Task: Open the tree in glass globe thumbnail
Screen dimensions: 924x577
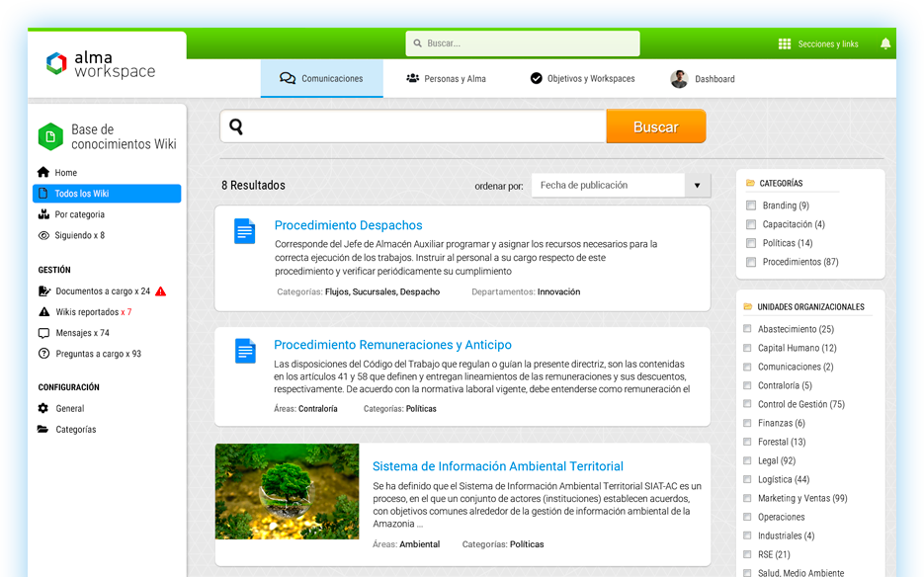Action: click(x=287, y=492)
